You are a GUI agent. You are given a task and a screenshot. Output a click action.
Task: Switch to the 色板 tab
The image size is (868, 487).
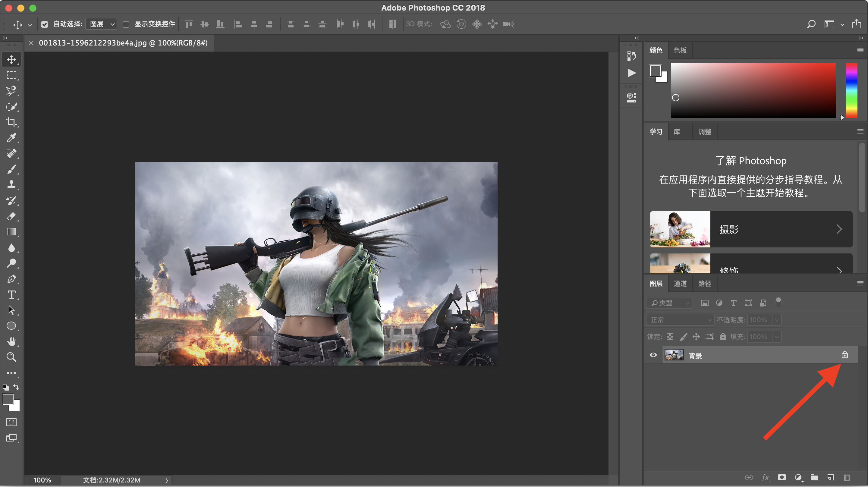coord(680,50)
